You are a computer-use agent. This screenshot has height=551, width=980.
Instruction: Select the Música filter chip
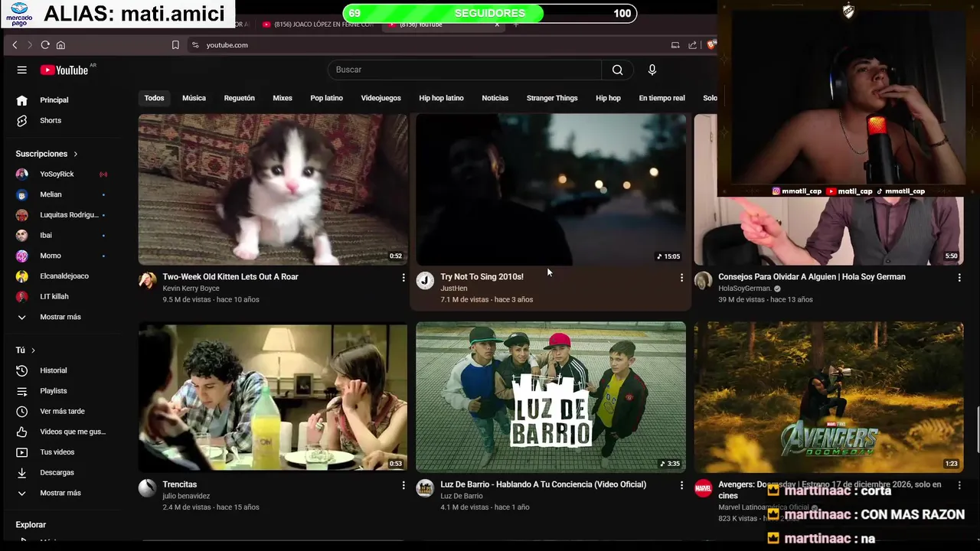click(194, 98)
